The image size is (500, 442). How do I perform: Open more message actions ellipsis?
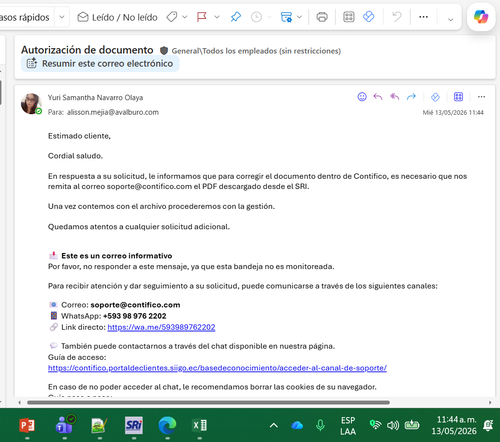[x=481, y=97]
